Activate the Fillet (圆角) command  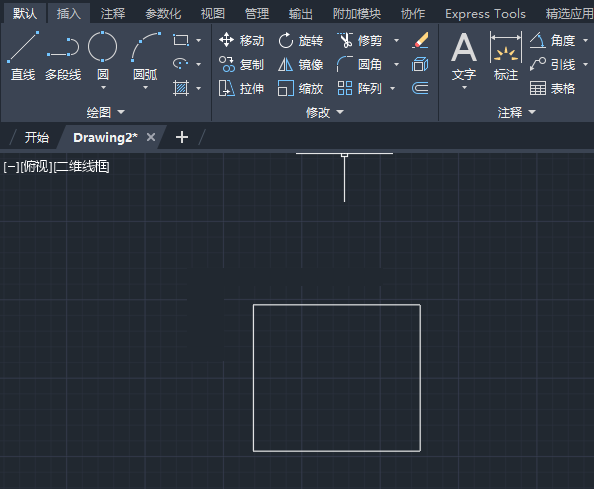coord(359,64)
